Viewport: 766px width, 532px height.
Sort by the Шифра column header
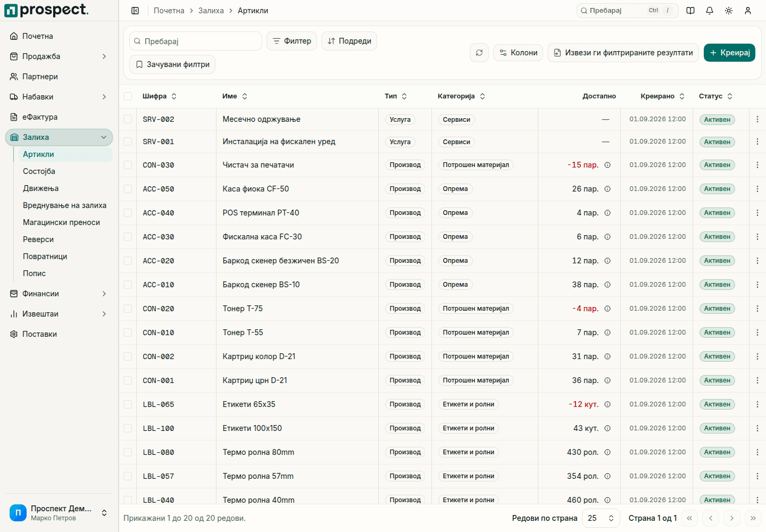click(160, 96)
